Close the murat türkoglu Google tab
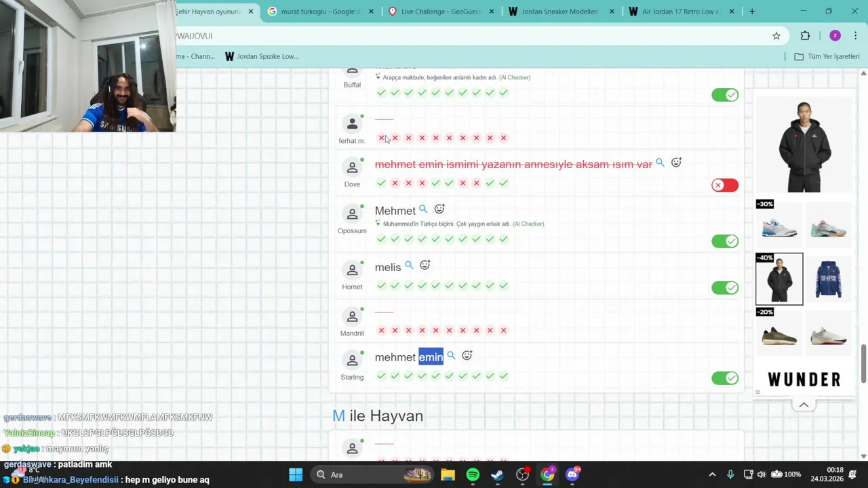 371,12
